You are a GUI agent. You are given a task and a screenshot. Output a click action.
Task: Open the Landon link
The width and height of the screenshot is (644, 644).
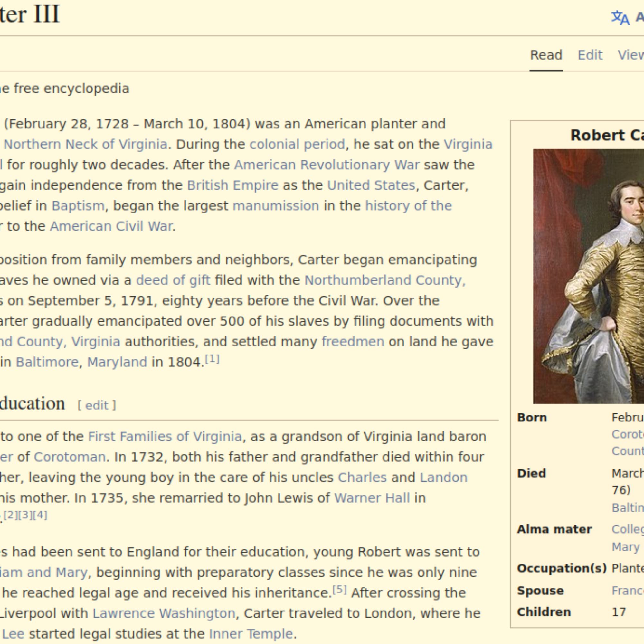click(x=444, y=477)
